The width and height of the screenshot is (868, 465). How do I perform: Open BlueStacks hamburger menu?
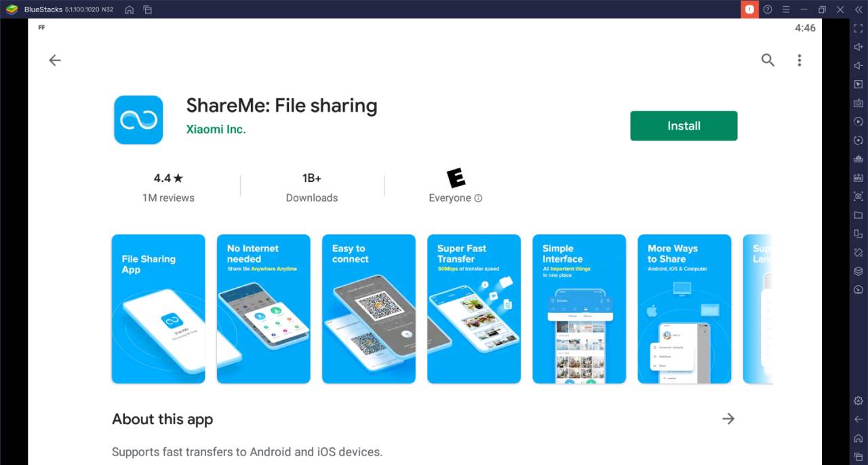[x=786, y=10]
